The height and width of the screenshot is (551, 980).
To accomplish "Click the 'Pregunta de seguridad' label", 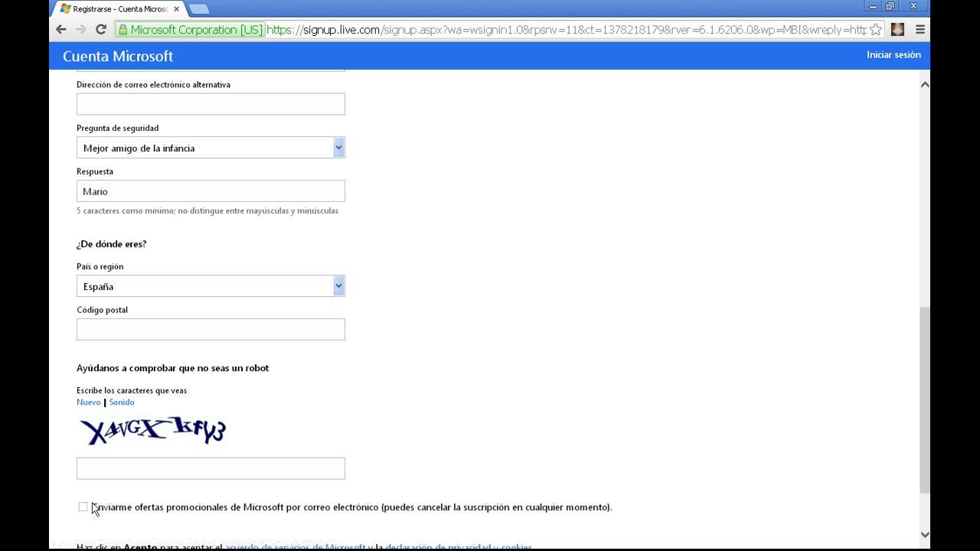I will pos(118,128).
